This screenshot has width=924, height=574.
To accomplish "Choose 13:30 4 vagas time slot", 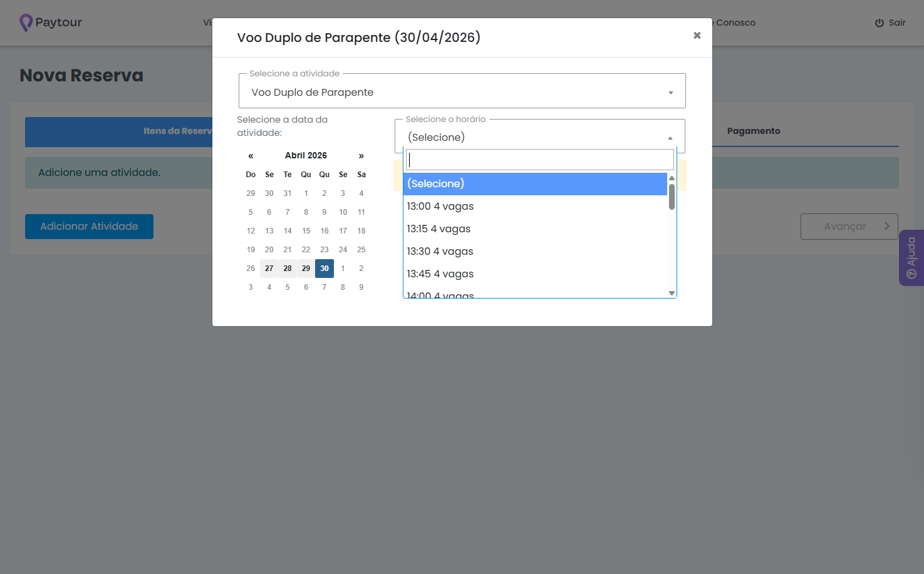I will 535,252.
